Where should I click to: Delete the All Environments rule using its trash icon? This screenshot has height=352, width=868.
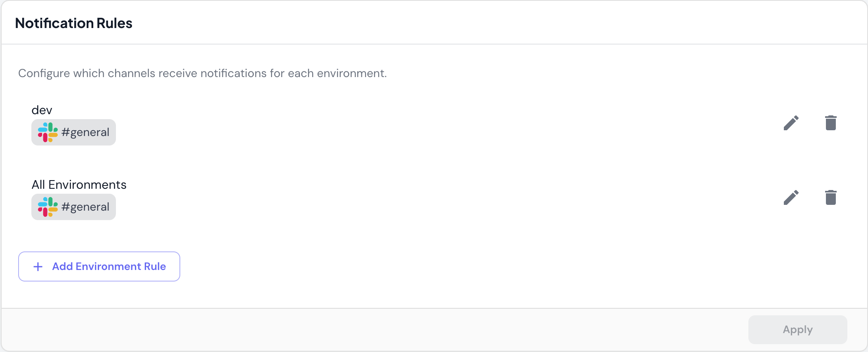click(830, 197)
